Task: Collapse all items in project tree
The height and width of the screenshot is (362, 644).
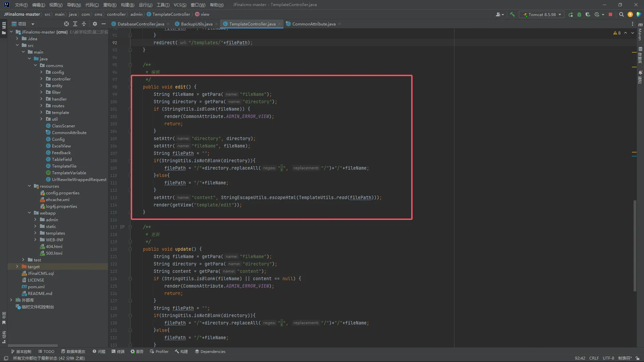Action: (x=84, y=24)
